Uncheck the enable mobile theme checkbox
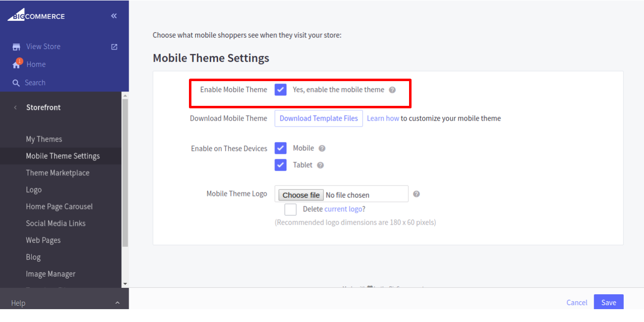 pos(280,90)
